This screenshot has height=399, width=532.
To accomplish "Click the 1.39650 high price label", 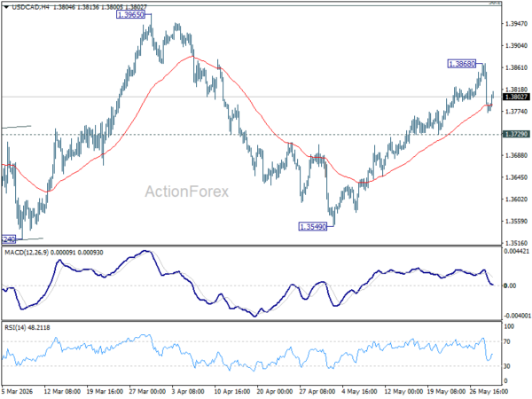I will [130, 14].
